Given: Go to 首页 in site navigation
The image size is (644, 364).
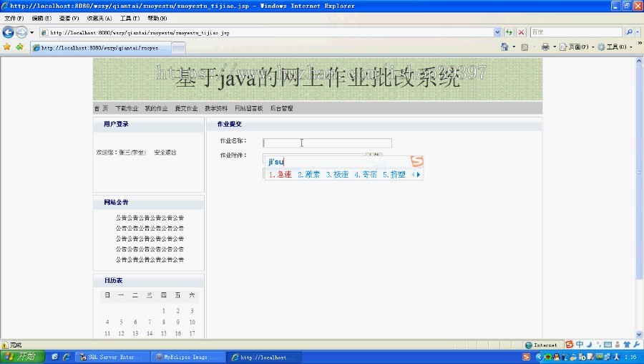Looking at the screenshot, I should point(101,108).
